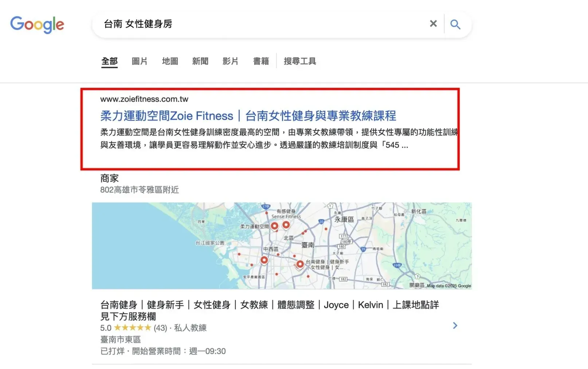Click the 802高雄市苓雅區附近 location text
The height and width of the screenshot is (369, 588).
pos(140,190)
